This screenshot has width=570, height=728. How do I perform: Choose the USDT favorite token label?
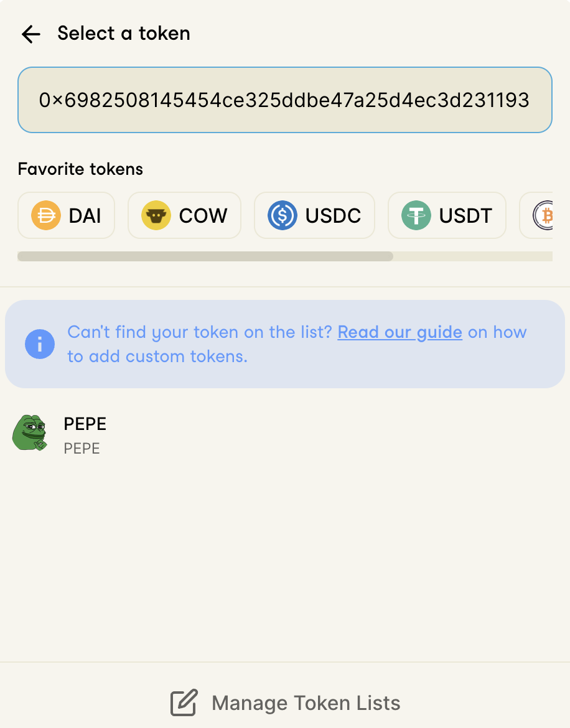(465, 216)
